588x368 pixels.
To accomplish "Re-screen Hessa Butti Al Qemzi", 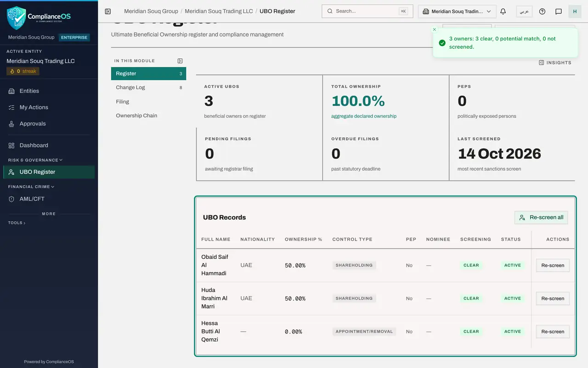I will pyautogui.click(x=553, y=332).
